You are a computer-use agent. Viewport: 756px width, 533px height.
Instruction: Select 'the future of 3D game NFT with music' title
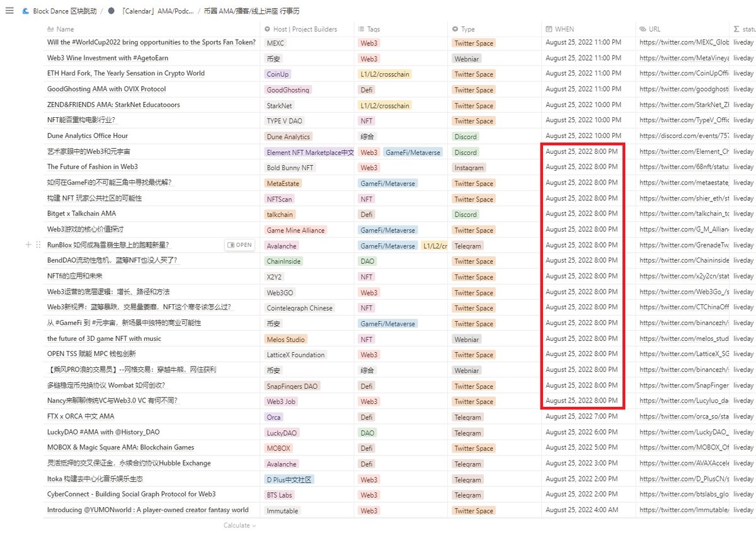(104, 338)
